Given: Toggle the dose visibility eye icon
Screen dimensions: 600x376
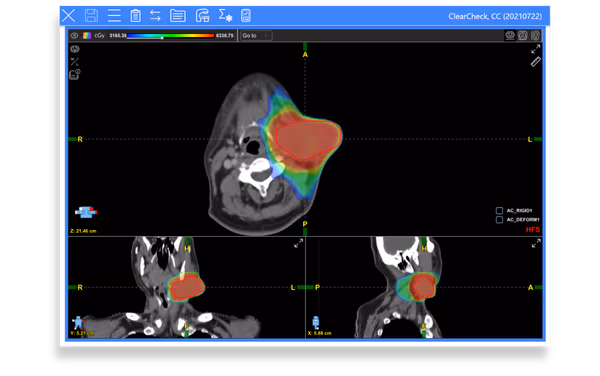Looking at the screenshot, I should (75, 36).
